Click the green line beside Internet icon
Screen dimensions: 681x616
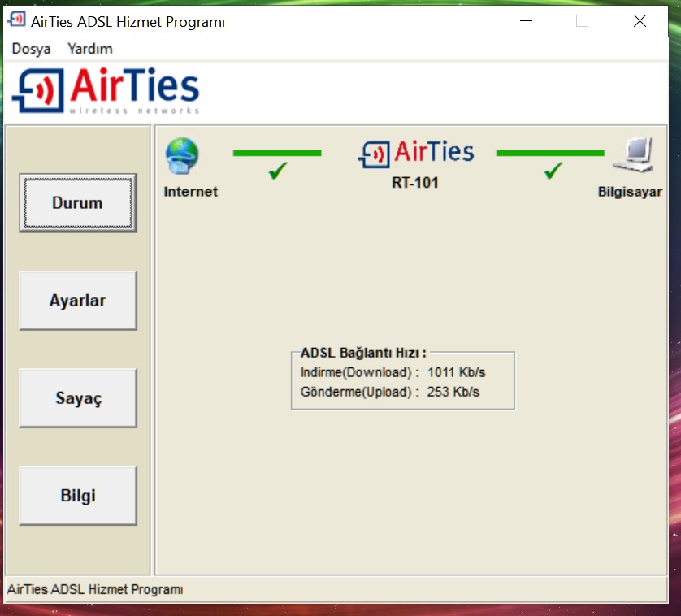(x=277, y=153)
